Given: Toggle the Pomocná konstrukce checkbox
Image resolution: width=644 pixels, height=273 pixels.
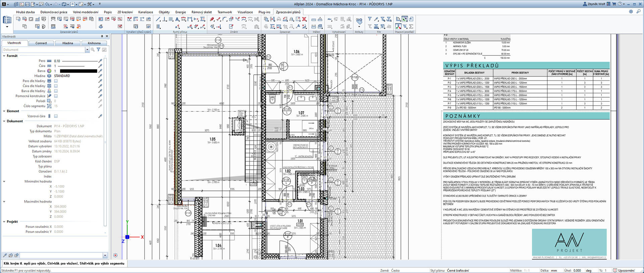Looking at the screenshot, I should click(x=56, y=96).
